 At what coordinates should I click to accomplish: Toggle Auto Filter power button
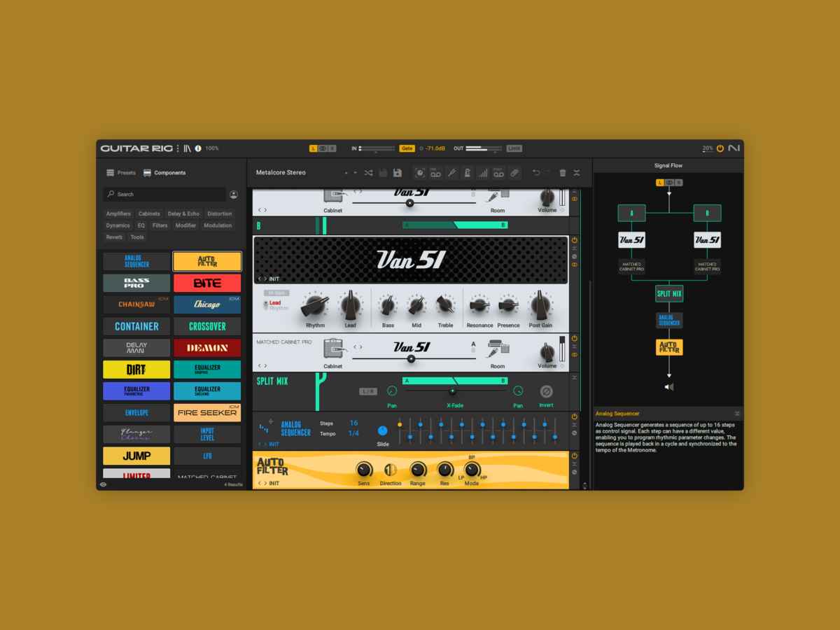click(574, 456)
